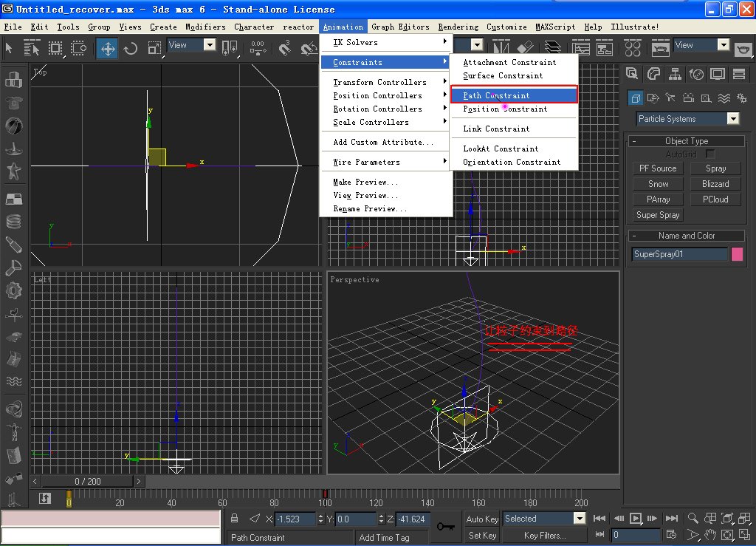Click the PCloud object type button
756x546 pixels.
click(x=715, y=199)
